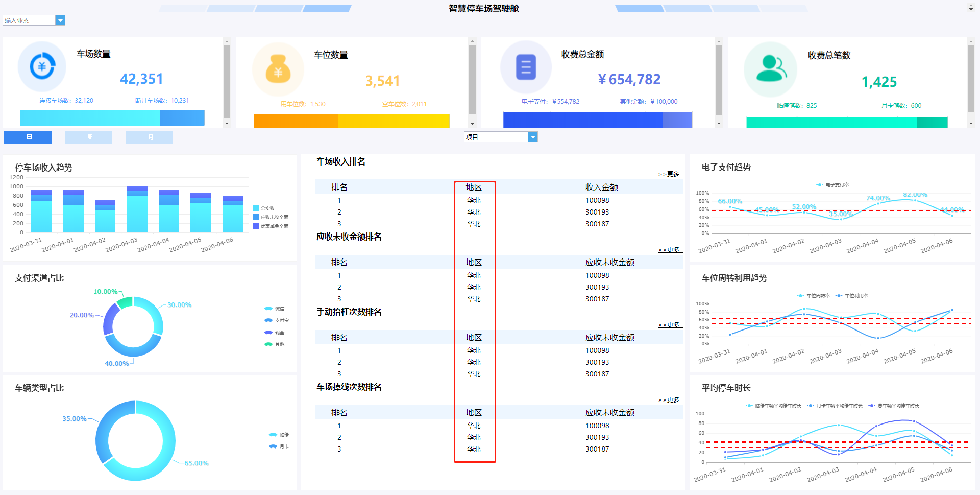
Task: Click the green 收费总笔数 progress bar
Action: 831,123
